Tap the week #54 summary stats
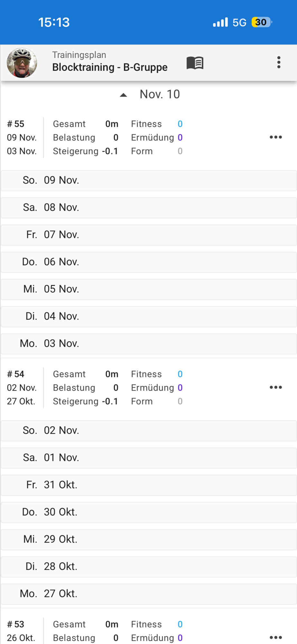This screenshot has height=644, width=297. [x=117, y=388]
